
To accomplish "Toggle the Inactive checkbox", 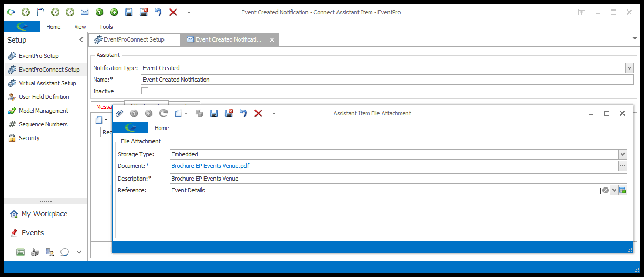I will tap(145, 91).
